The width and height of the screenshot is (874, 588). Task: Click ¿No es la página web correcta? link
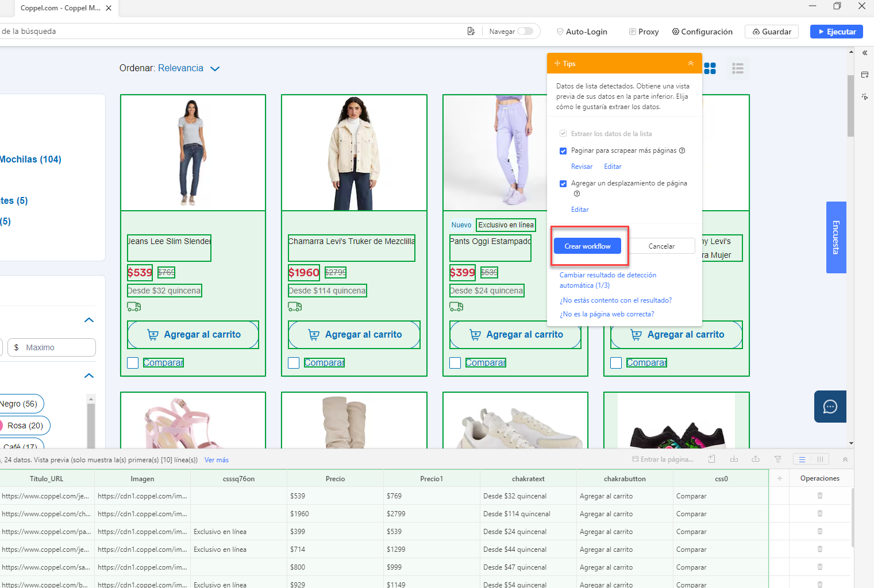(x=607, y=314)
